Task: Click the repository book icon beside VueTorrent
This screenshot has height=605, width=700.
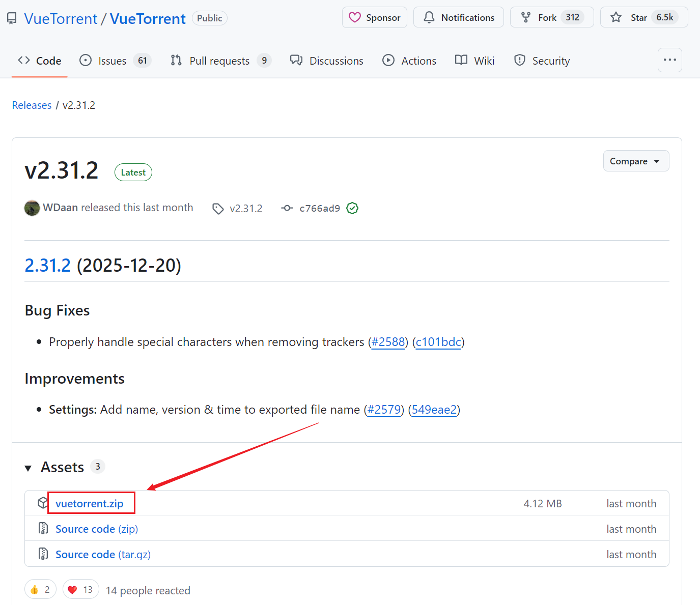Action: pyautogui.click(x=11, y=18)
